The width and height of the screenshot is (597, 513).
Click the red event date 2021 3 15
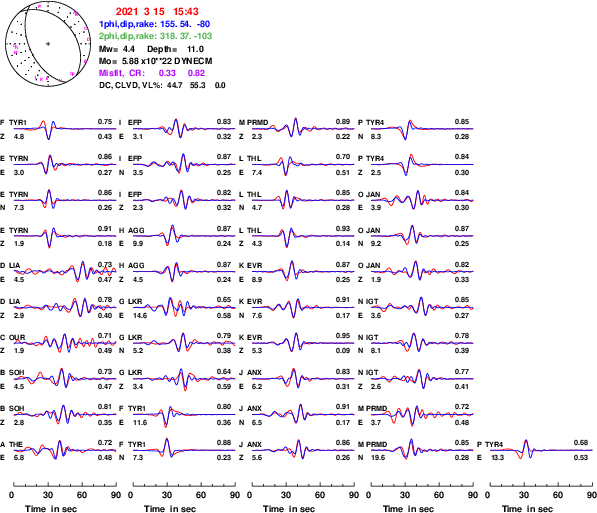coord(140,12)
